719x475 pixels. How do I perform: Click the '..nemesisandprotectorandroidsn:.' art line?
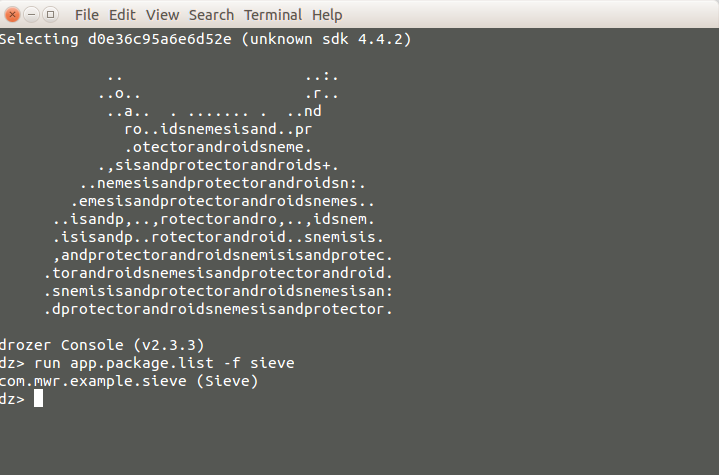223,183
